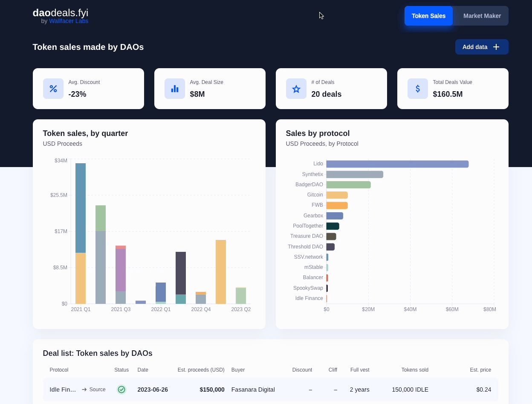This screenshot has width=532, height=404.
Task: Click the plus icon in Add data button
Action: coord(496,47)
